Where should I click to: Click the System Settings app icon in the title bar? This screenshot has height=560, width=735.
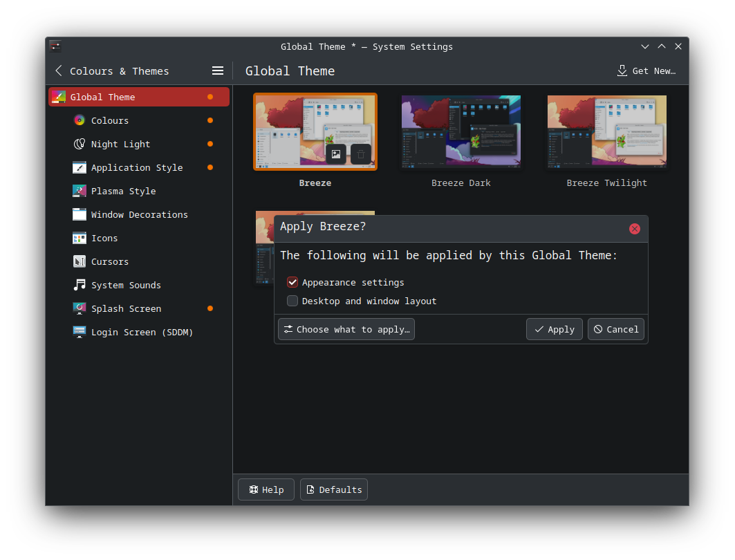56,46
